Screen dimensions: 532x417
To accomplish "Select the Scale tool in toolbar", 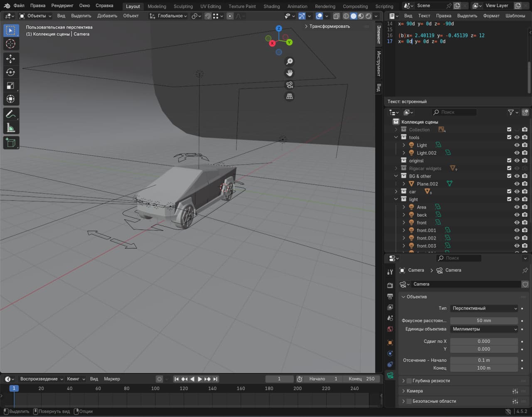I will pos(11,86).
